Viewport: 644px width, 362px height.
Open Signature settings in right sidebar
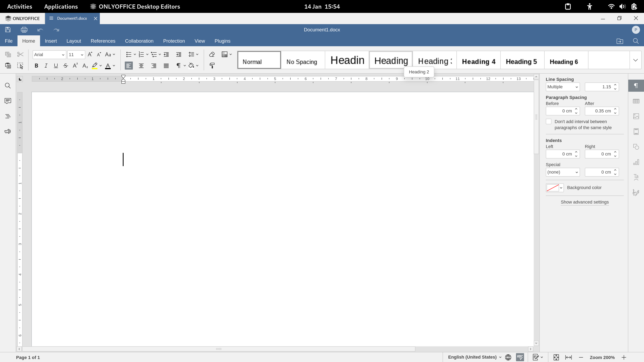636,192
